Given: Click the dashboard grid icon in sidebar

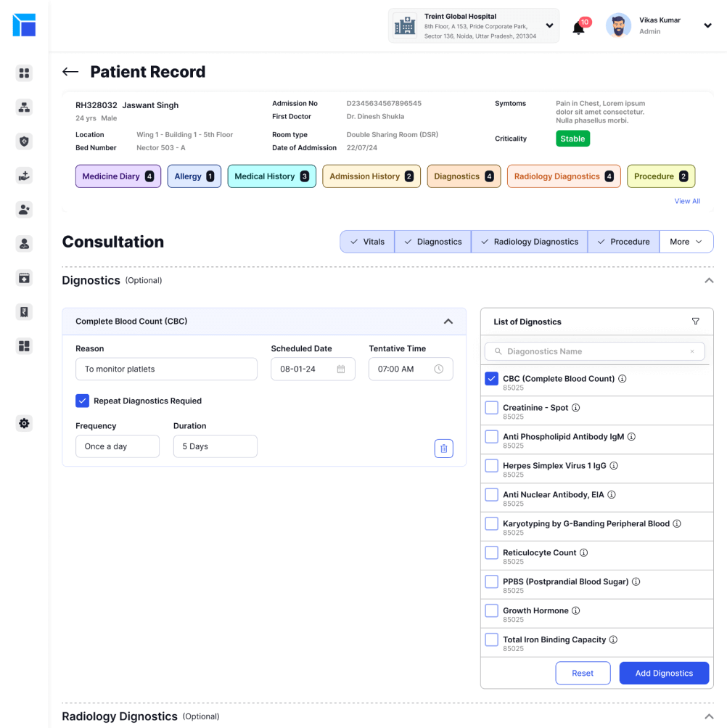Looking at the screenshot, I should [x=24, y=73].
